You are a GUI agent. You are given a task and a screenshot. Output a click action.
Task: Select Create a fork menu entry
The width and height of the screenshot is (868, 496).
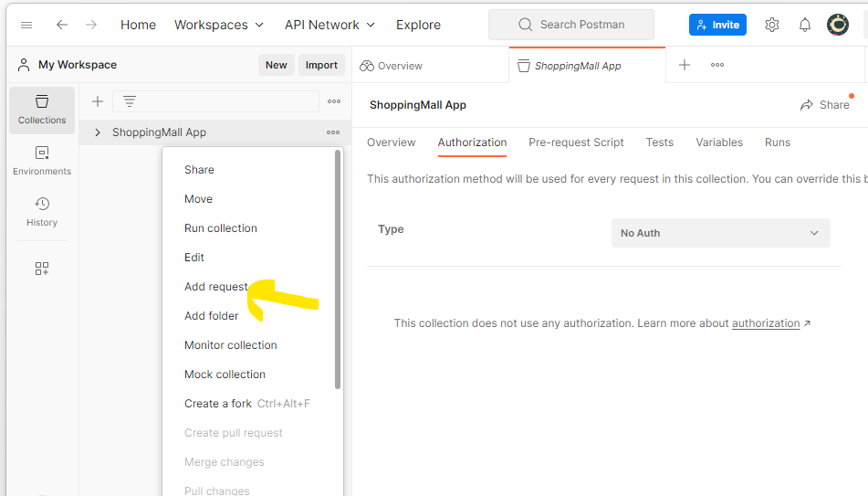point(247,404)
